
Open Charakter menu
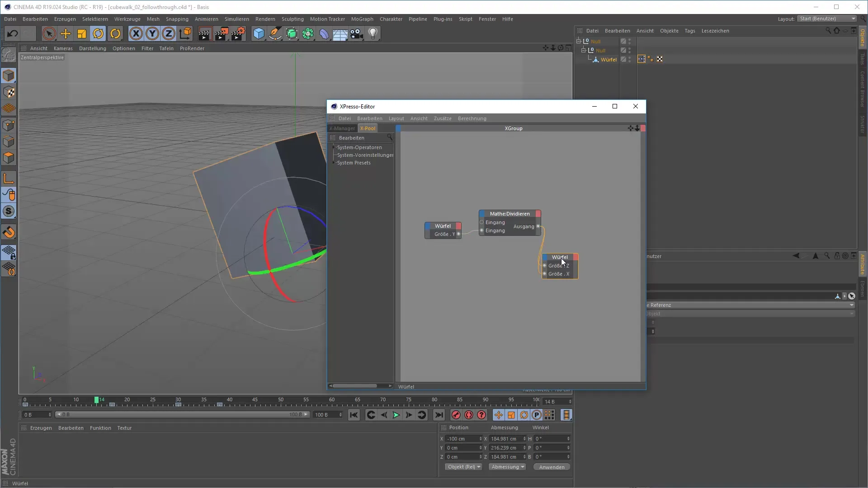coord(391,19)
